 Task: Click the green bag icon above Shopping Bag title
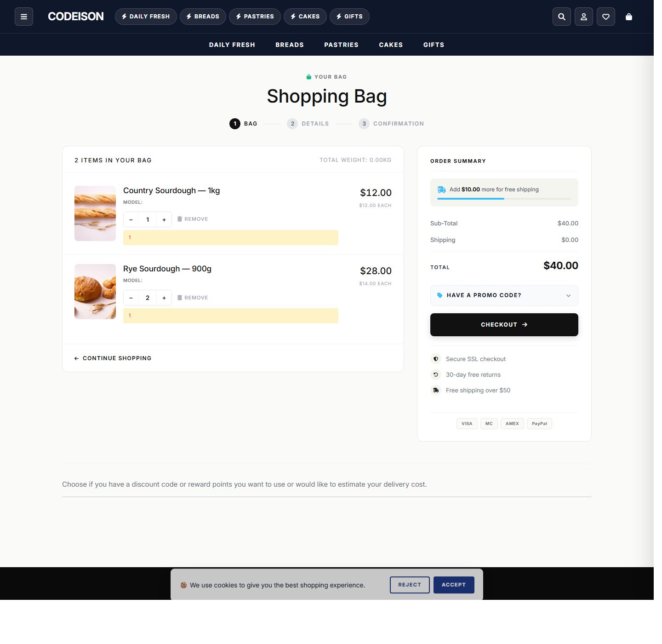308,76
